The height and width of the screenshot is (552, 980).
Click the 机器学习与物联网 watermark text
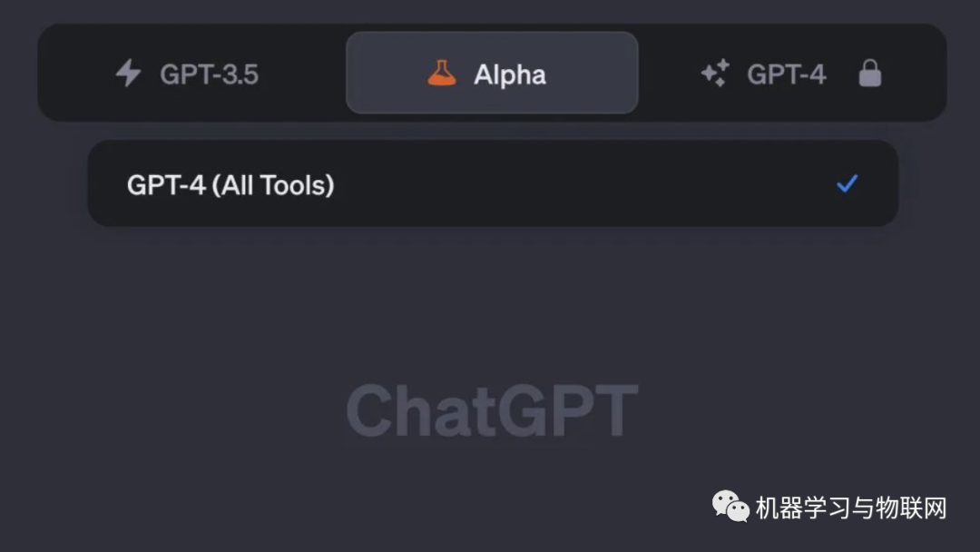click(x=851, y=508)
